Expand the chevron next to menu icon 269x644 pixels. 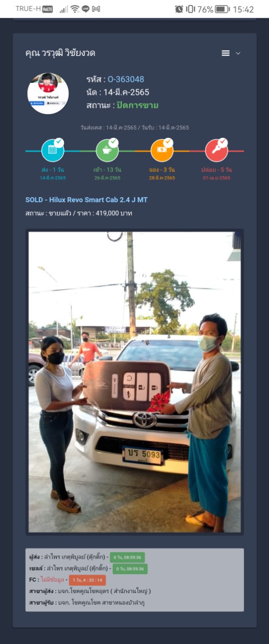coord(238,53)
